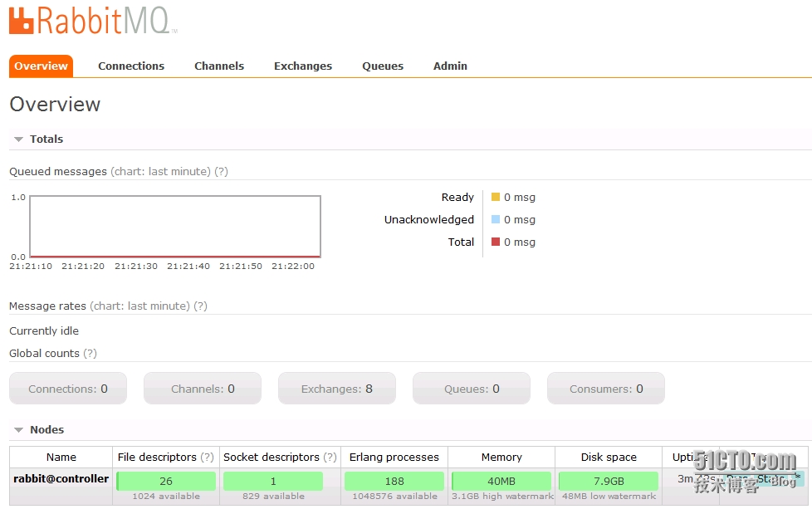
Task: Click the Socket descriptors 1 usage bar
Action: pos(273,481)
